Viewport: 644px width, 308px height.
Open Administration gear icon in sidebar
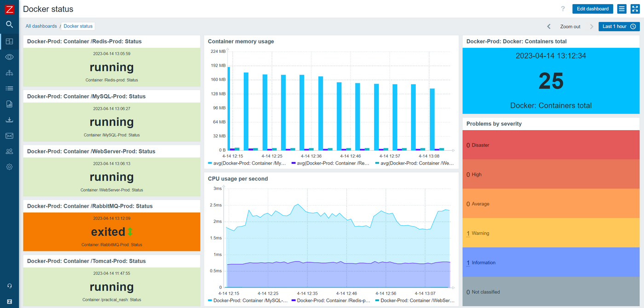(x=9, y=167)
